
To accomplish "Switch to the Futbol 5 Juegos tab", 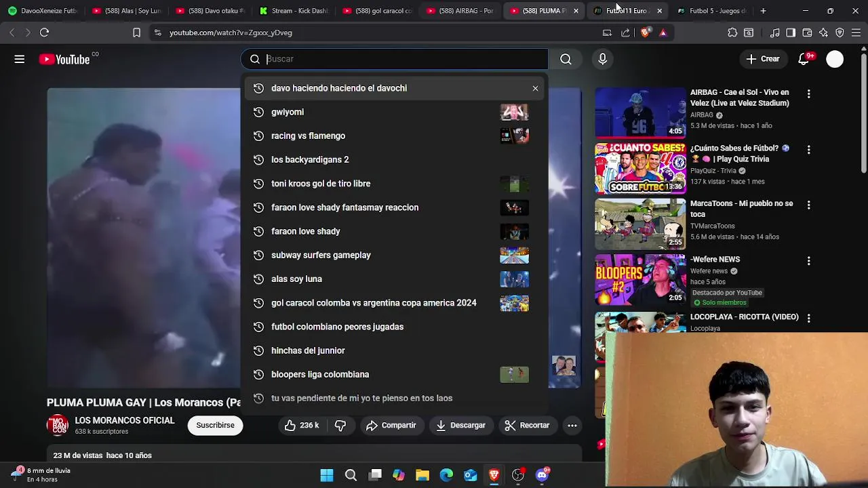I will pyautogui.click(x=712, y=11).
